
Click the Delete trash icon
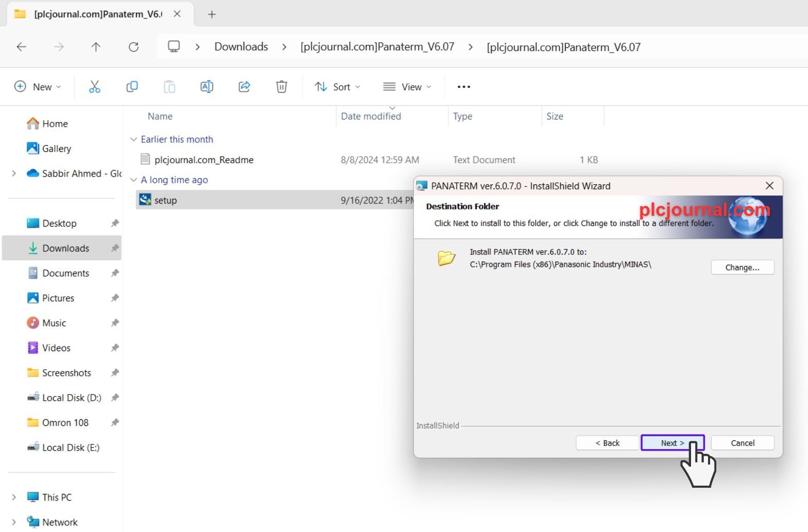281,87
